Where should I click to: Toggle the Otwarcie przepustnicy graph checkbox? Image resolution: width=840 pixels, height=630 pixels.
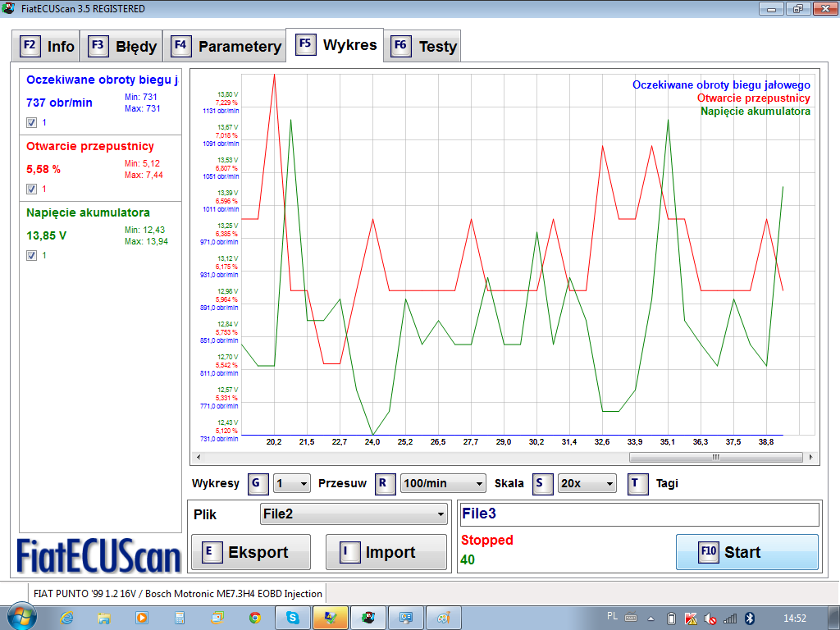[x=31, y=189]
